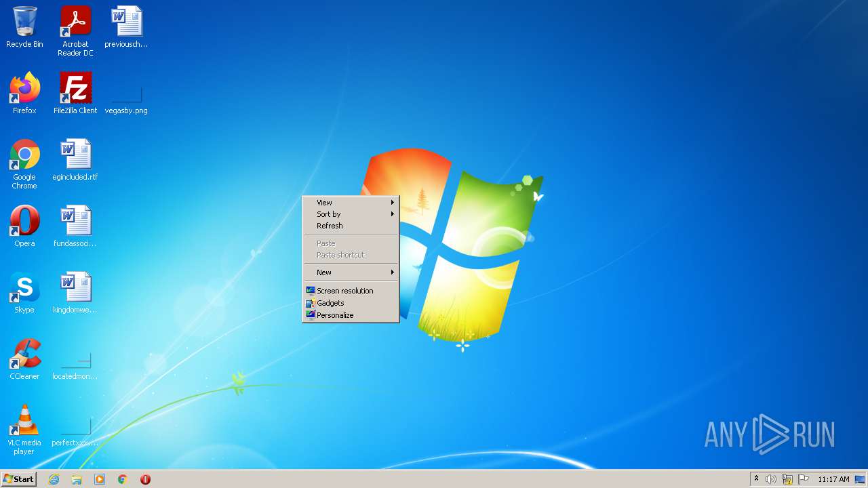Open Screen resolution from context menu
This screenshot has height=488, width=868.
351,291
